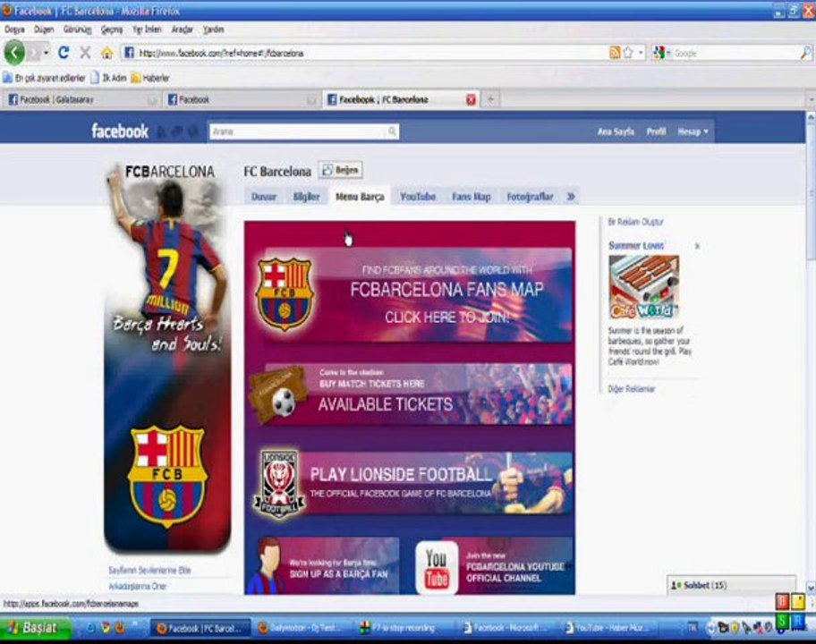Open the Profil link
Screen dimensions: 816x644
[x=656, y=131]
